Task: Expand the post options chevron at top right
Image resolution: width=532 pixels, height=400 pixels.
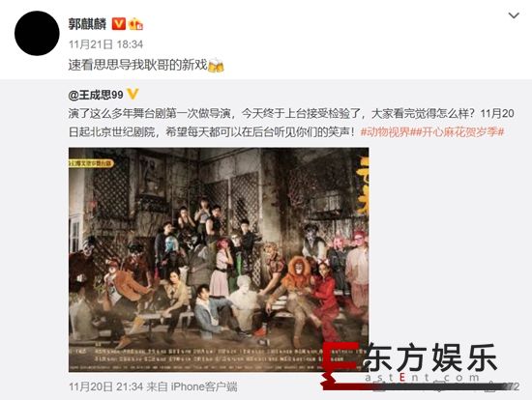Action: [514, 15]
